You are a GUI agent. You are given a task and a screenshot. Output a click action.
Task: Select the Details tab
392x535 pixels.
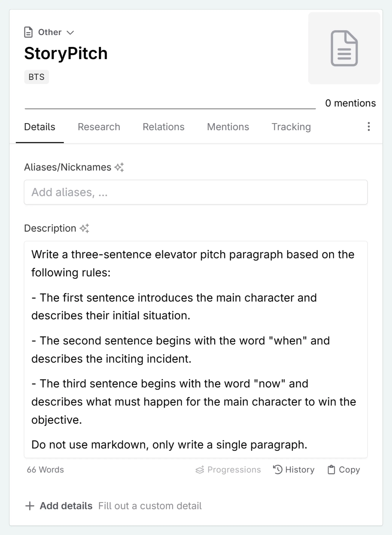click(40, 127)
